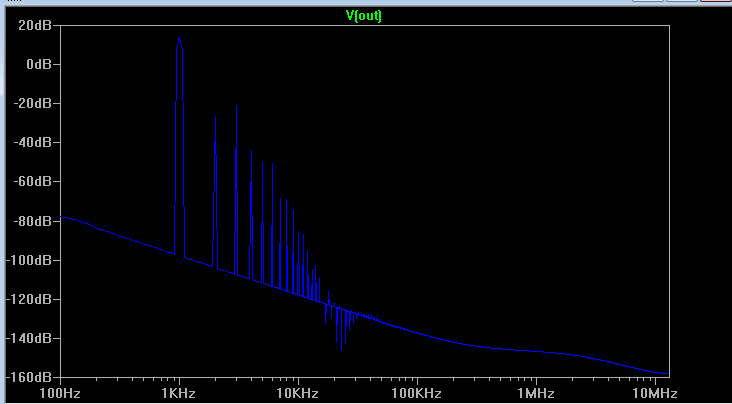
Task: Click the 10KHz frequency axis label
Action: 298,393
